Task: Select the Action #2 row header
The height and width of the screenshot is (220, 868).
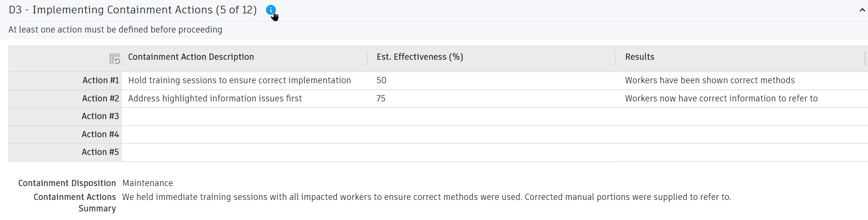Action: pyautogui.click(x=101, y=99)
